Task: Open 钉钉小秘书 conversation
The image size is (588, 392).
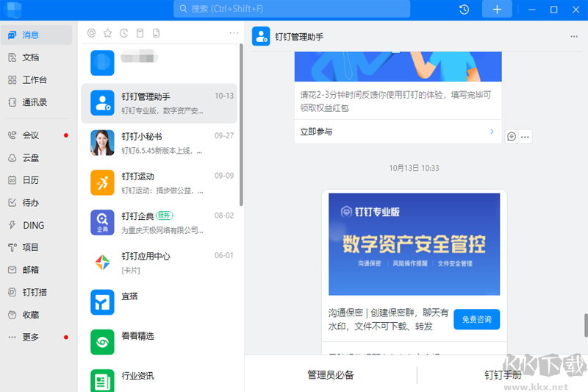Action: 159,143
